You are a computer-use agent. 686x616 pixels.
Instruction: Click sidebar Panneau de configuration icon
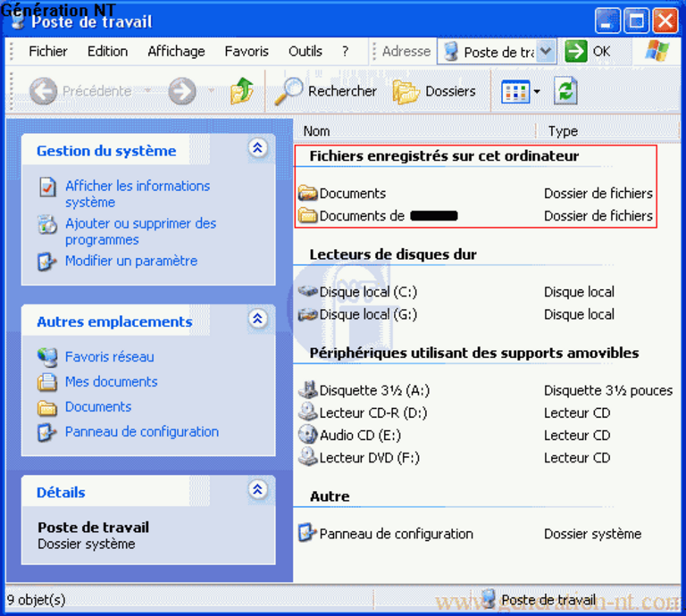tap(46, 432)
